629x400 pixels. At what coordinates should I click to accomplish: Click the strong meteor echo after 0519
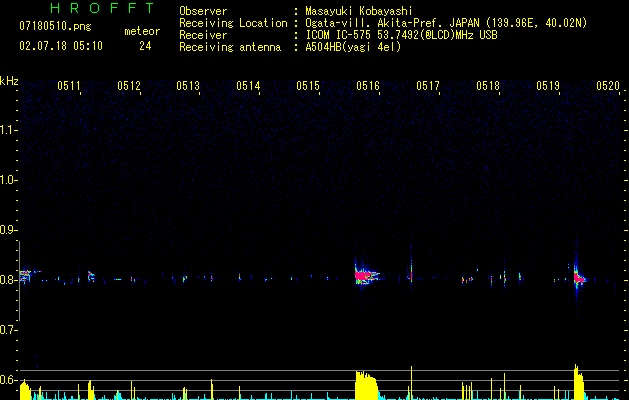(x=579, y=277)
